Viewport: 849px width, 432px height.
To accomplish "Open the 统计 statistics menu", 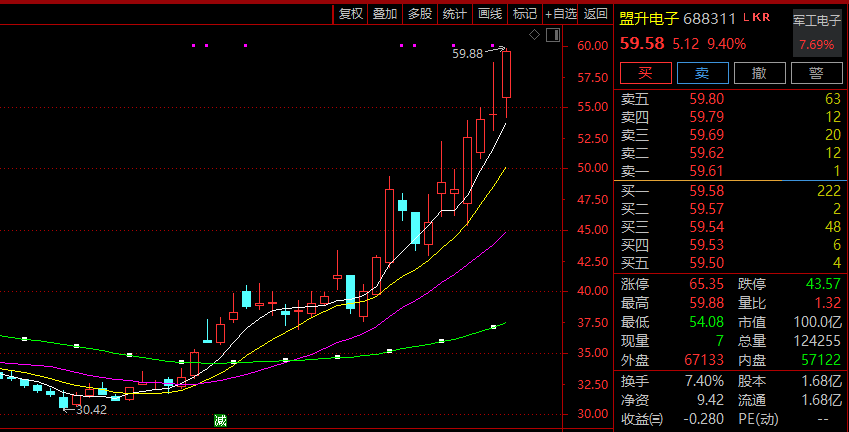I will pos(454,13).
